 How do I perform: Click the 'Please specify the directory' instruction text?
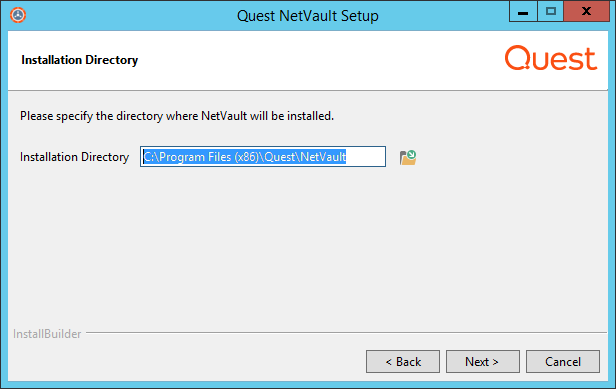click(177, 116)
